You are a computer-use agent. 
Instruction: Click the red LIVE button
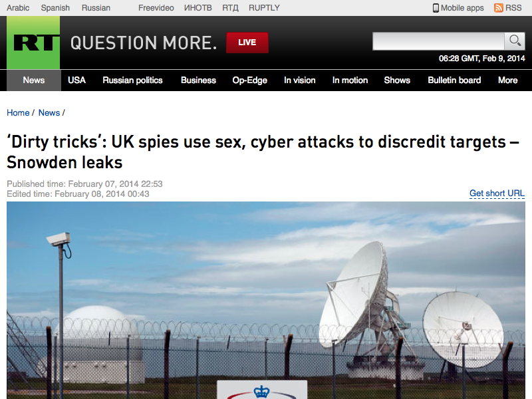[x=247, y=43]
